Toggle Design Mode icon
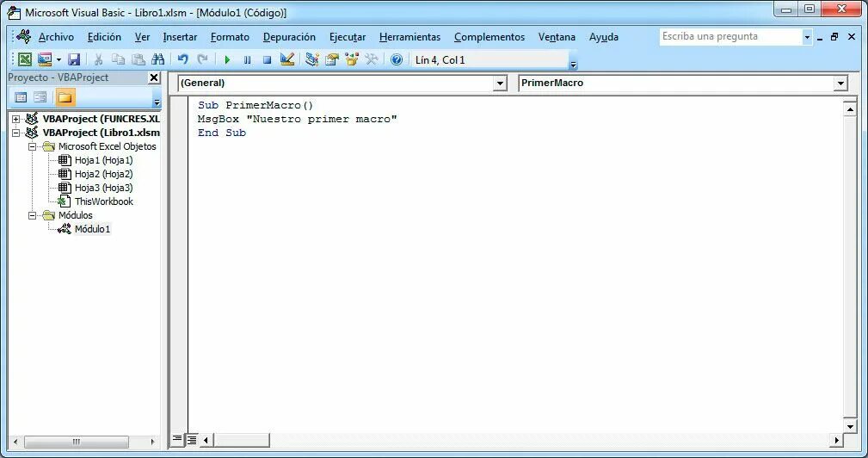868x458 pixels. 286,59
